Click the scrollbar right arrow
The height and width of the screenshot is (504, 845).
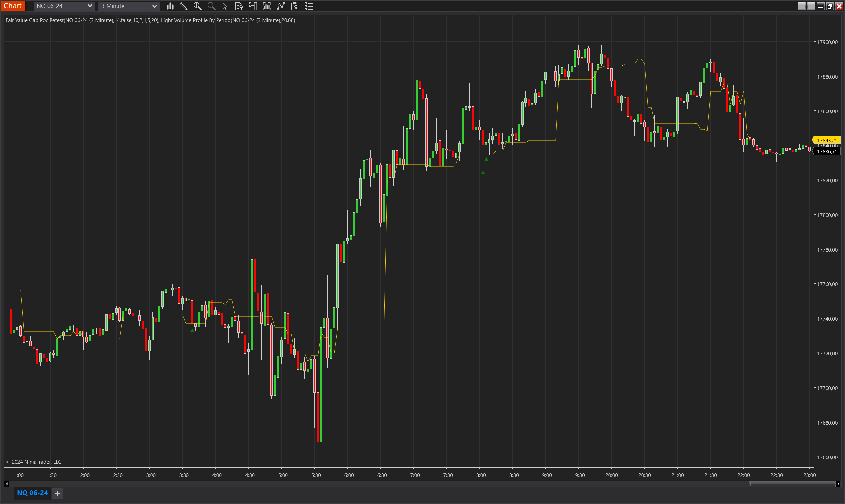(838, 484)
